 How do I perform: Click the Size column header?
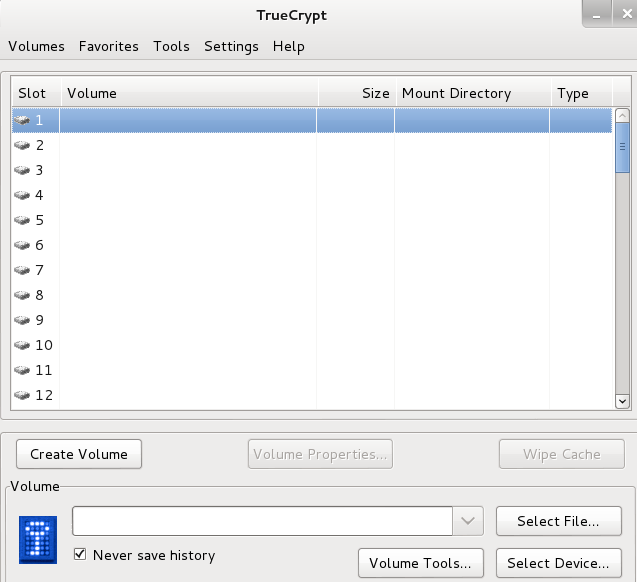click(x=357, y=93)
